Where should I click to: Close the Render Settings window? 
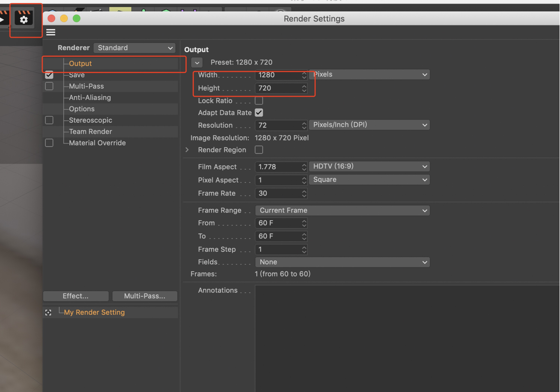coord(51,18)
